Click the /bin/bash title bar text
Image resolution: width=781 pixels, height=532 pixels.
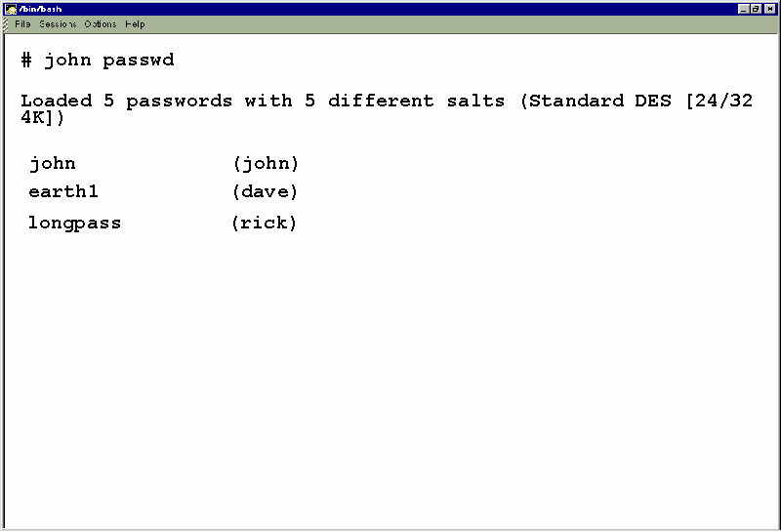pos(40,9)
